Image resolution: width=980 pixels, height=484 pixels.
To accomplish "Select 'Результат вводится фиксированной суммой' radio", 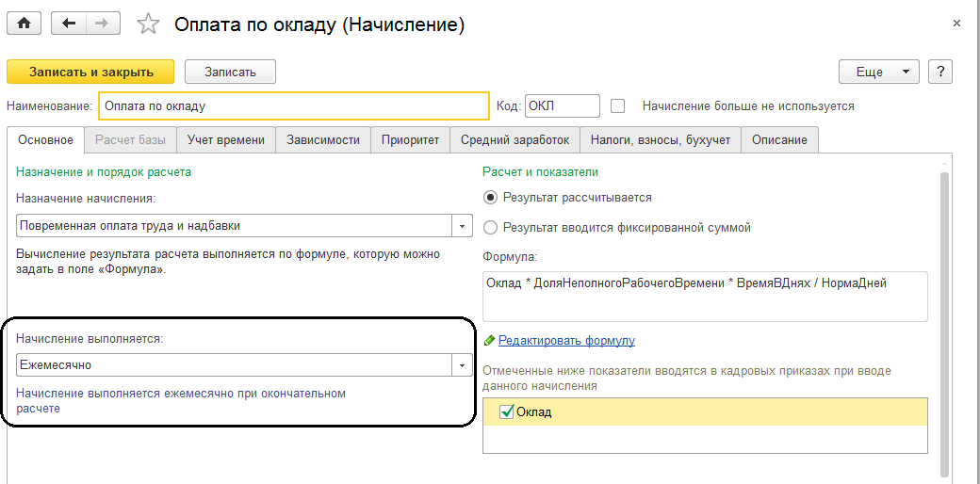I will coord(490,227).
